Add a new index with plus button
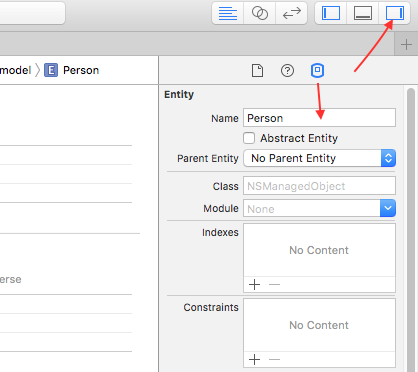418x372 pixels. pos(254,284)
